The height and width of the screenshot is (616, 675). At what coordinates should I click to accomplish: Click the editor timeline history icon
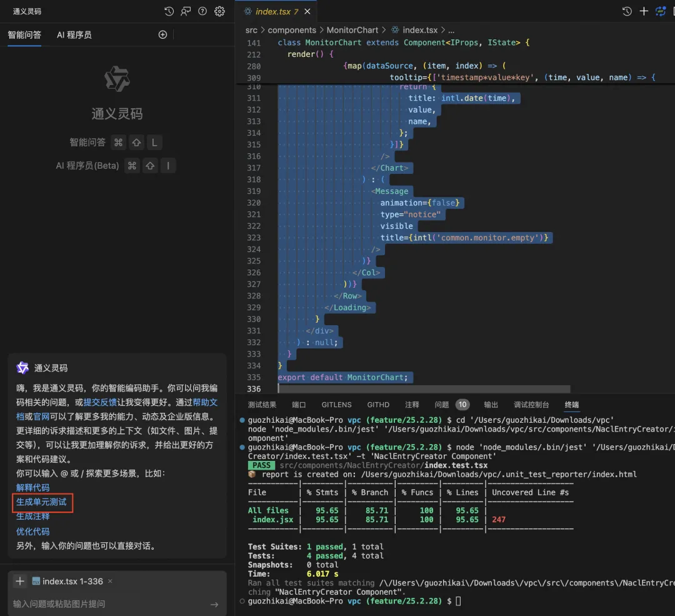[627, 11]
